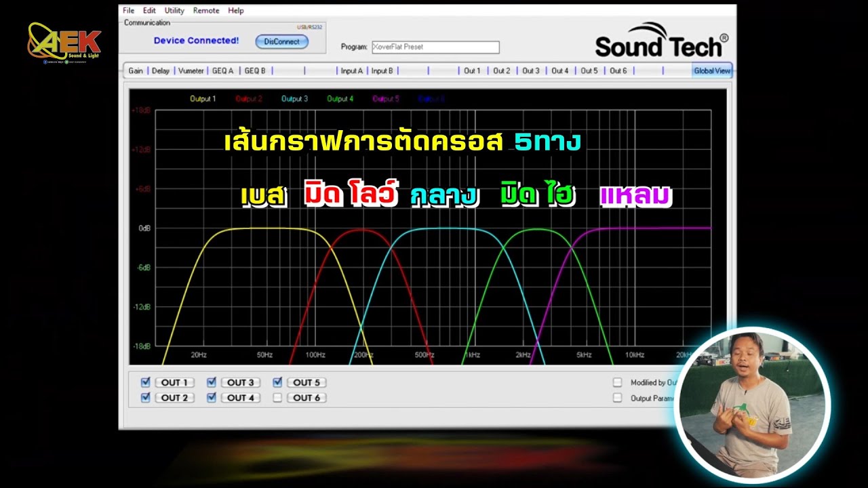Screen dimensions: 868x488
Task: Switch to the Gain tab
Action: (x=136, y=70)
